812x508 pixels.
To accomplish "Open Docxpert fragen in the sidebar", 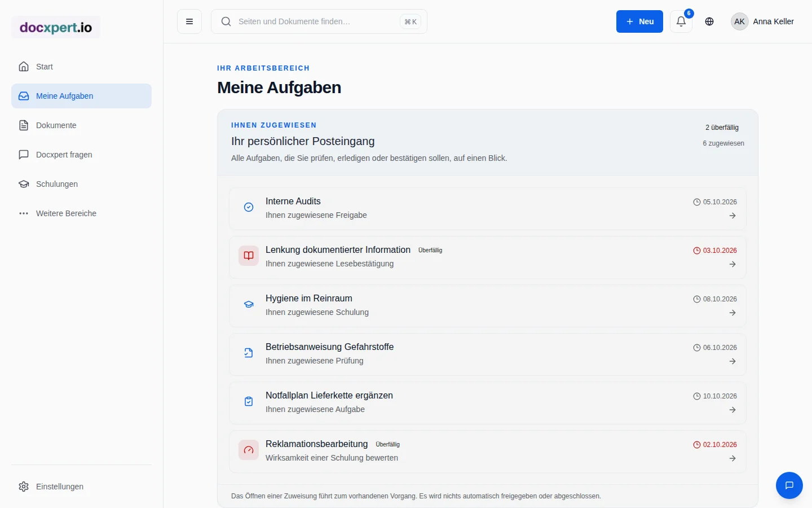I will (81, 155).
